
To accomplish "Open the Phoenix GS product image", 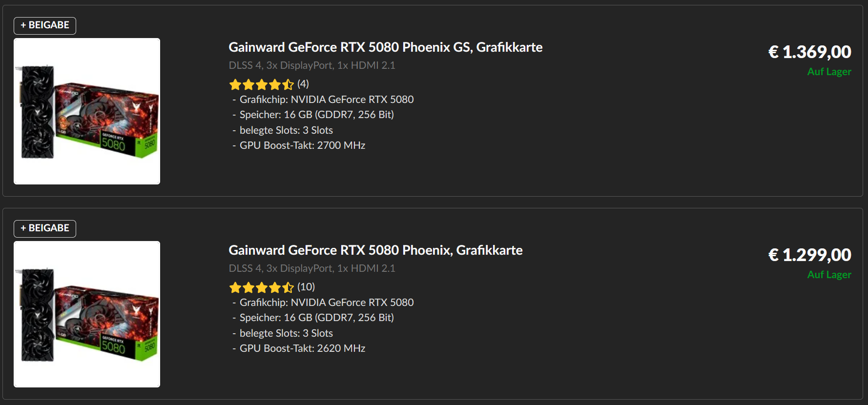I will tap(87, 111).
